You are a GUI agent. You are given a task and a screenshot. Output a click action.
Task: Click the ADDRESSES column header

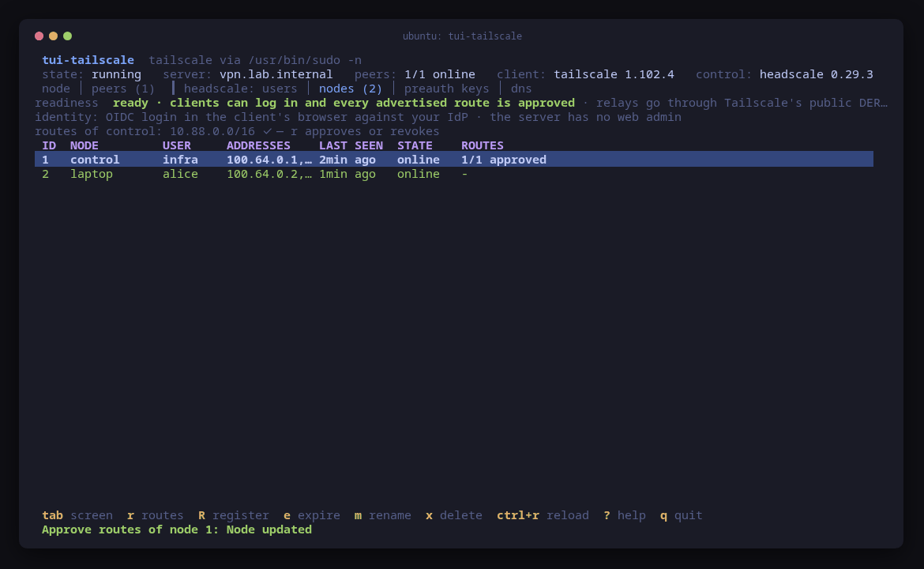(258, 145)
